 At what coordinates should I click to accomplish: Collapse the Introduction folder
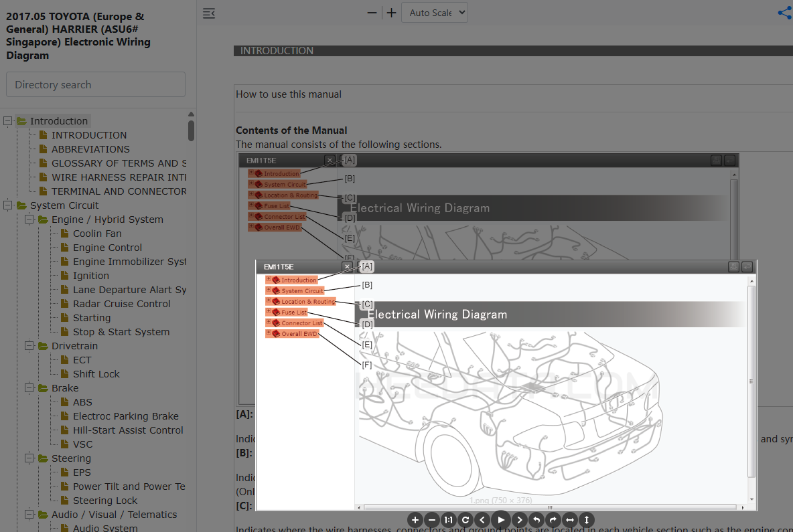[7, 120]
